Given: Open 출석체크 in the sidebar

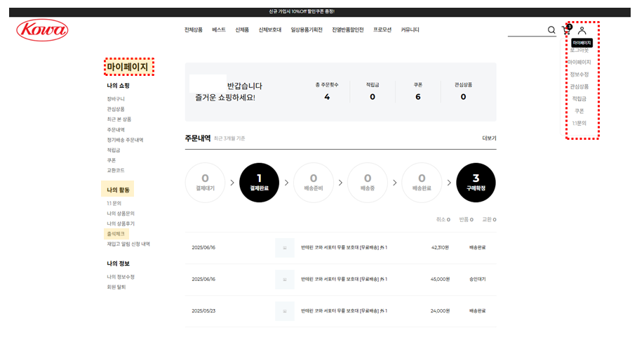Looking at the screenshot, I should 116,233.
